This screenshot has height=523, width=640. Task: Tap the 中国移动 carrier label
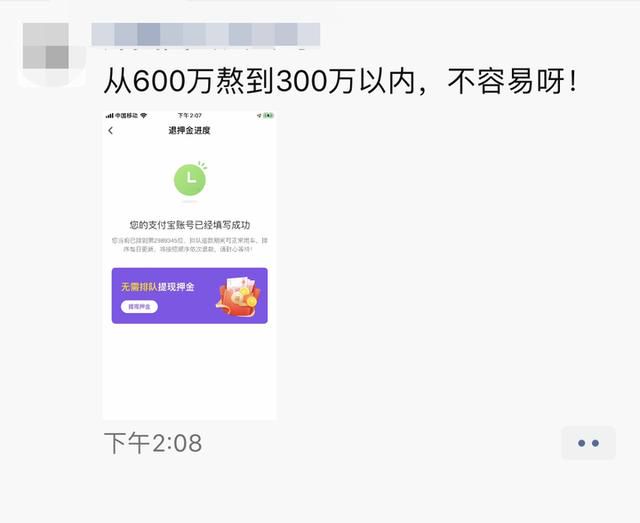127,116
